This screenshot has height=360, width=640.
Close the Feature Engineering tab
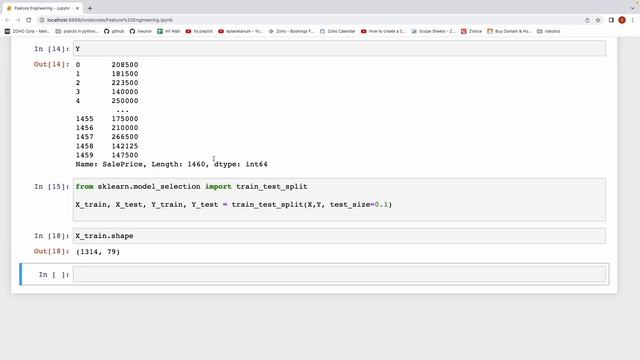[77, 8]
